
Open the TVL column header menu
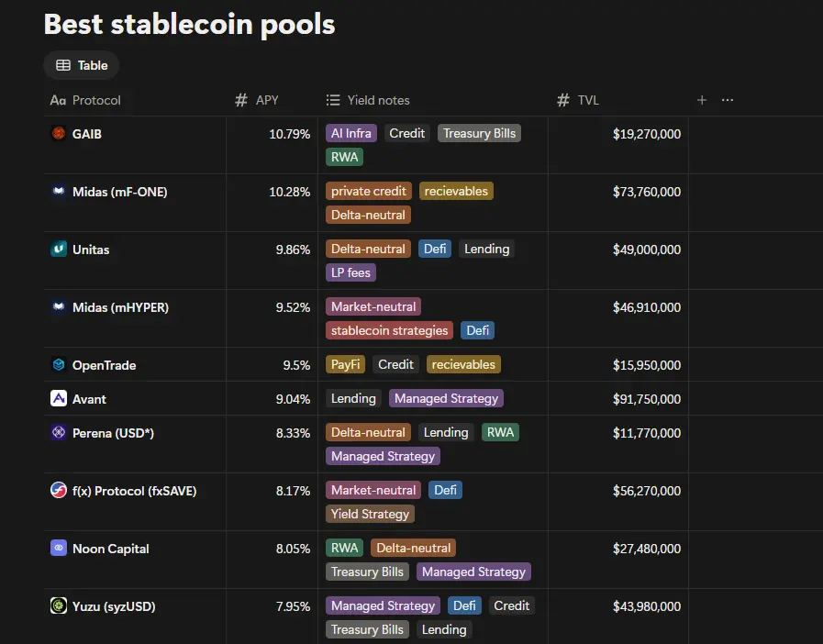tap(578, 100)
